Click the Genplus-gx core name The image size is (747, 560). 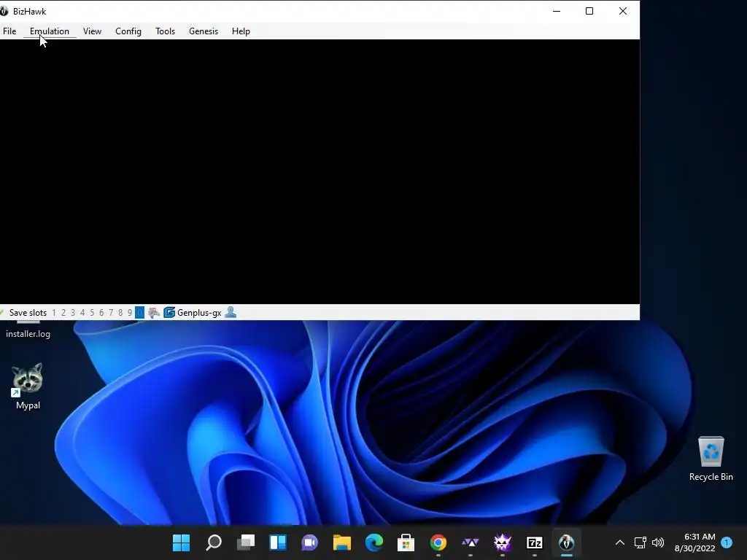[199, 313]
